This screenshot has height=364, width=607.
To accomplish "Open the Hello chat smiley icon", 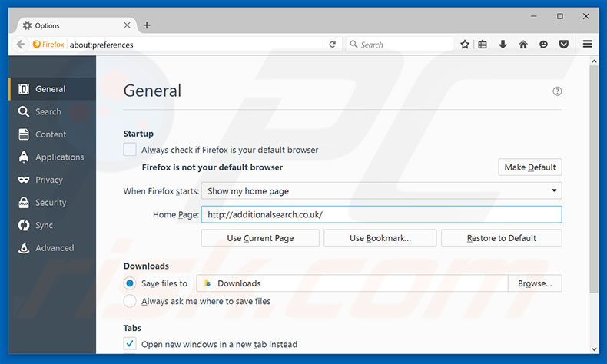I will tap(543, 45).
